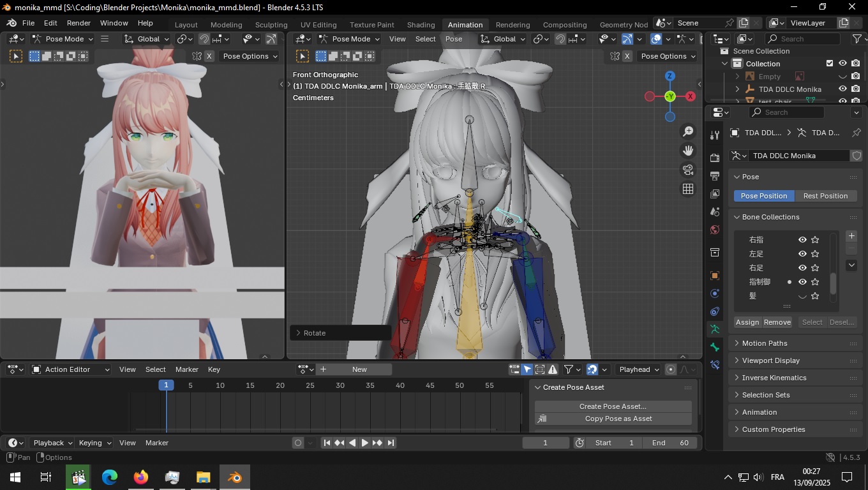Open the Output properties tab
Screen dimensions: 868x490
(x=715, y=175)
